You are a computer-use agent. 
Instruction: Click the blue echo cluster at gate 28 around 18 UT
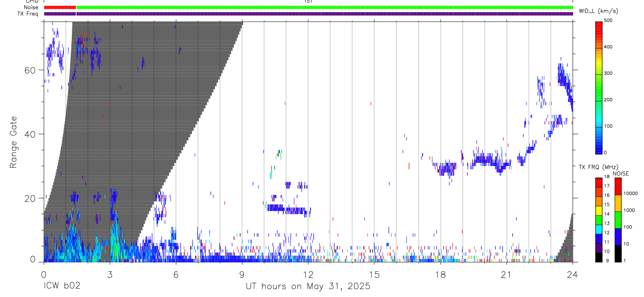tap(446, 169)
